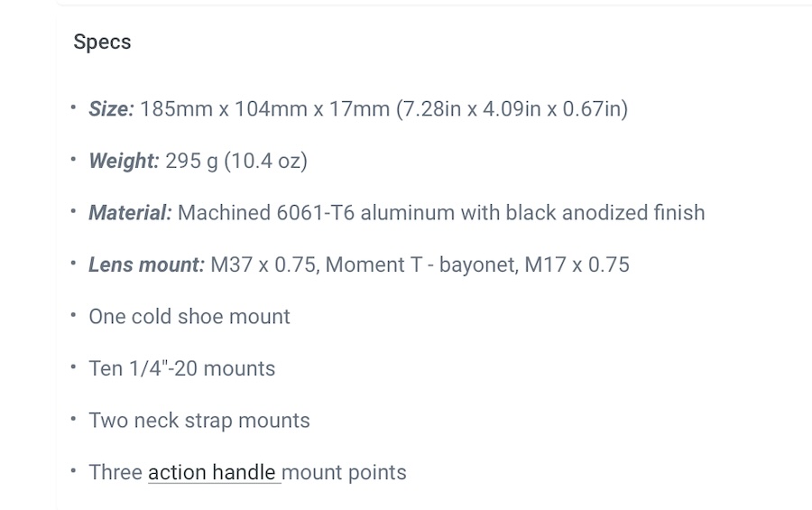Click the Moment T - bayonet text
The image size is (812, 510).
[x=421, y=264]
